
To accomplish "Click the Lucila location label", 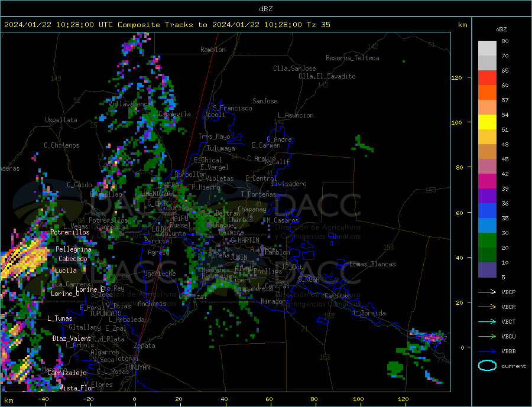I will click(x=66, y=271).
